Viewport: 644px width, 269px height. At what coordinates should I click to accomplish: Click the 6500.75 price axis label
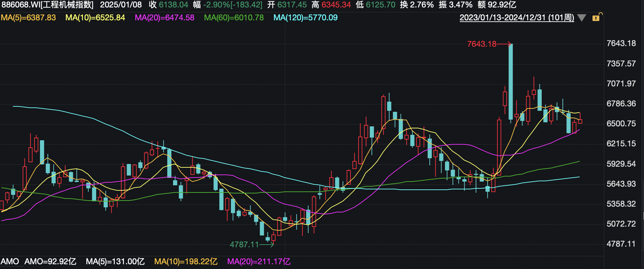(x=621, y=124)
